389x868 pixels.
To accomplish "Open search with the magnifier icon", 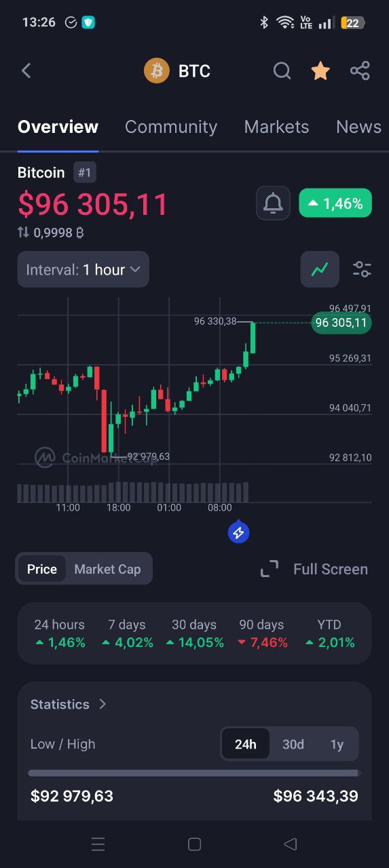I will point(282,71).
